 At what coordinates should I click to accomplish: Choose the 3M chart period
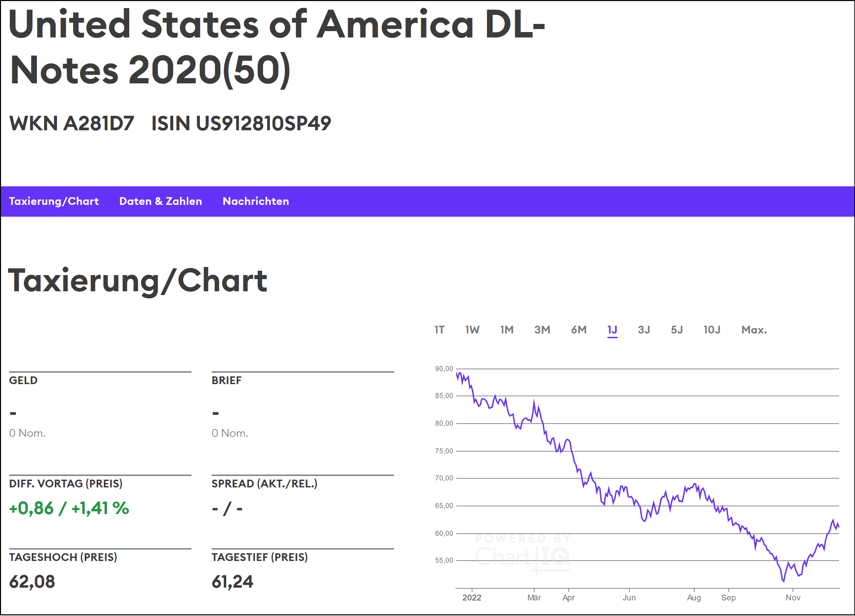[542, 330]
